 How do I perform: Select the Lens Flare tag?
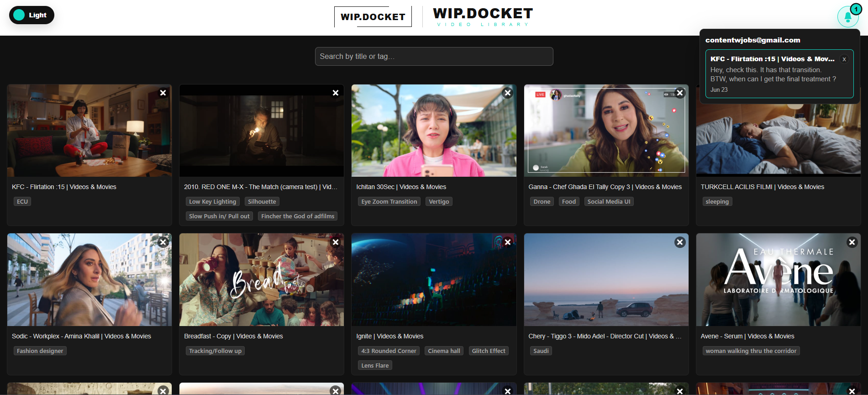[375, 365]
